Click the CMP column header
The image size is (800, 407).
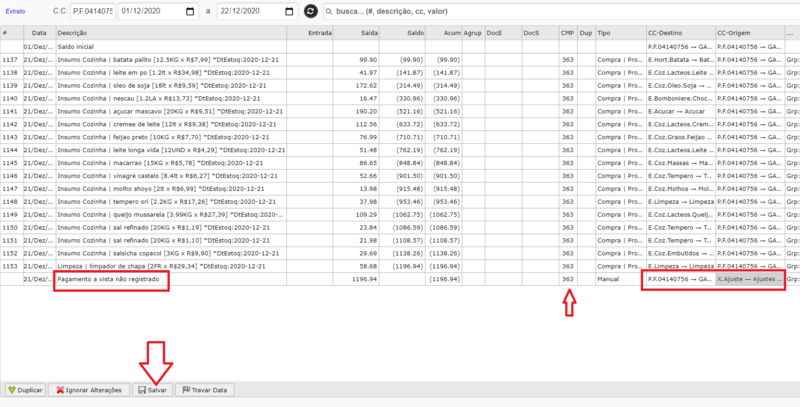[568, 33]
